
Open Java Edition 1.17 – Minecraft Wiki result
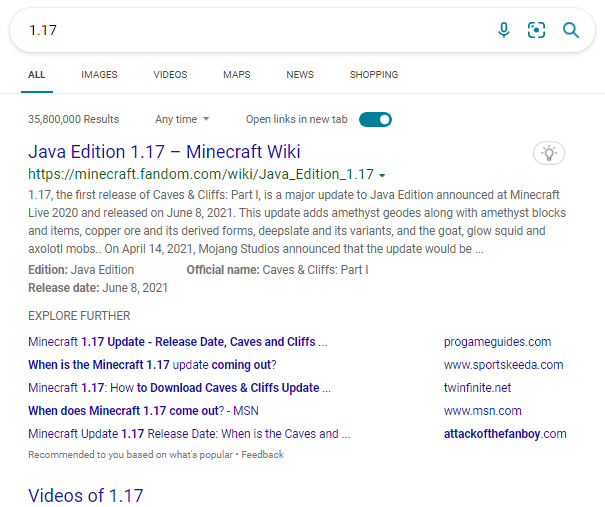point(164,152)
